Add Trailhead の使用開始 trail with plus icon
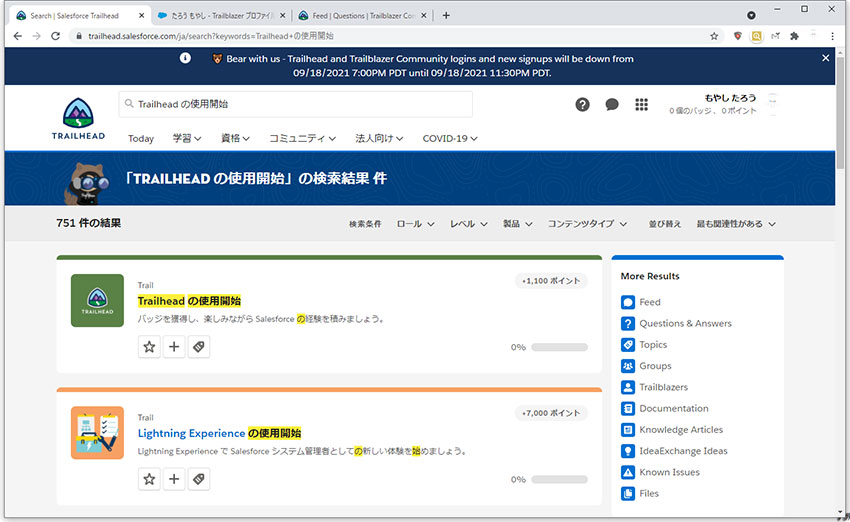Viewport: 850px width, 522px height. click(x=174, y=346)
